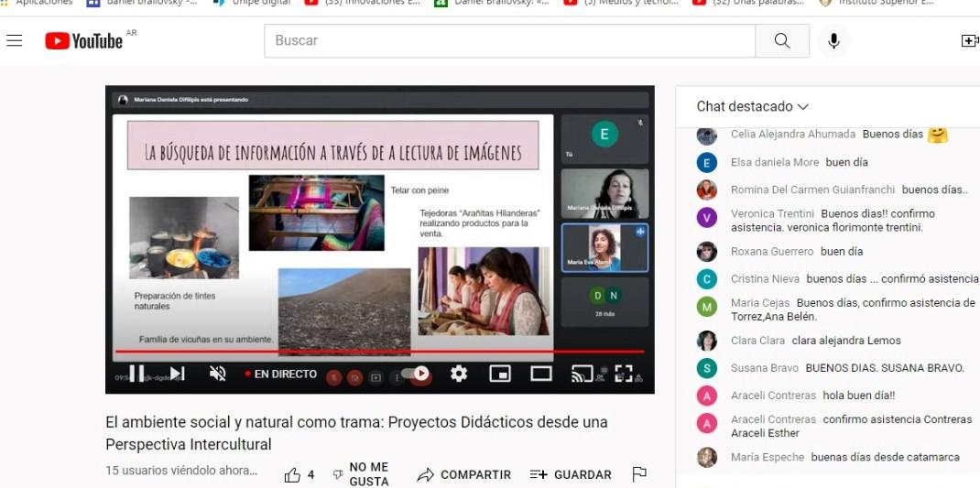
Task: Enter fullscreen on the video player
Action: [624, 374]
